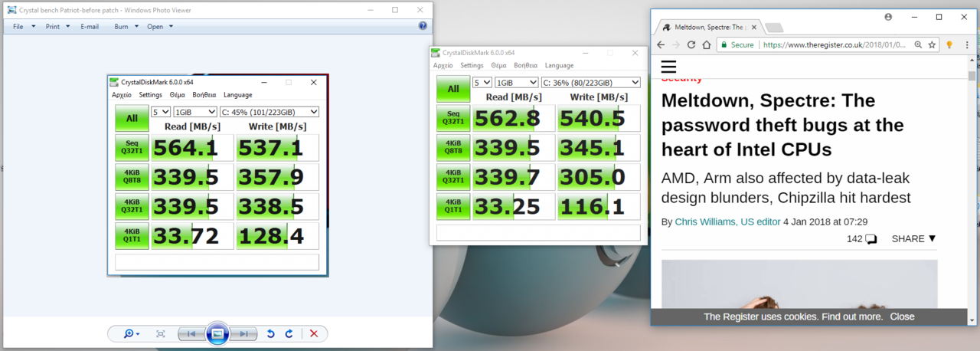Screen dimensions: 980x351
Task: Rotate image clockwise in Photo Viewer
Action: [x=289, y=333]
